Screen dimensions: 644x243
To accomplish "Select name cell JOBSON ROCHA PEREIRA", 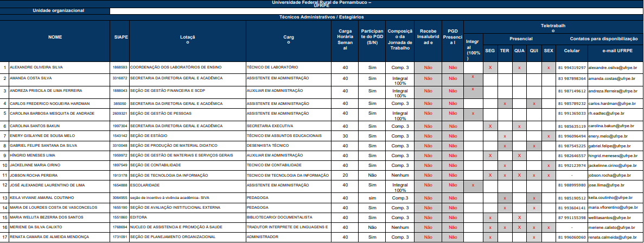I will tap(33, 175).
